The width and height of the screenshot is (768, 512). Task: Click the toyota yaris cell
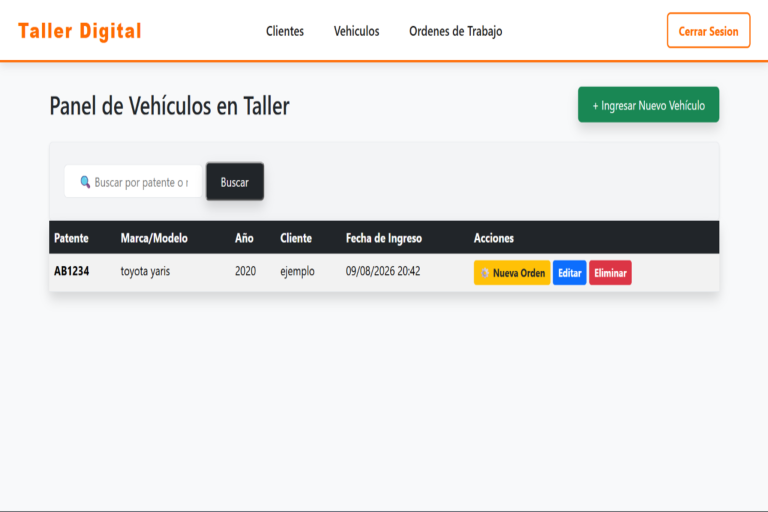tap(145, 271)
